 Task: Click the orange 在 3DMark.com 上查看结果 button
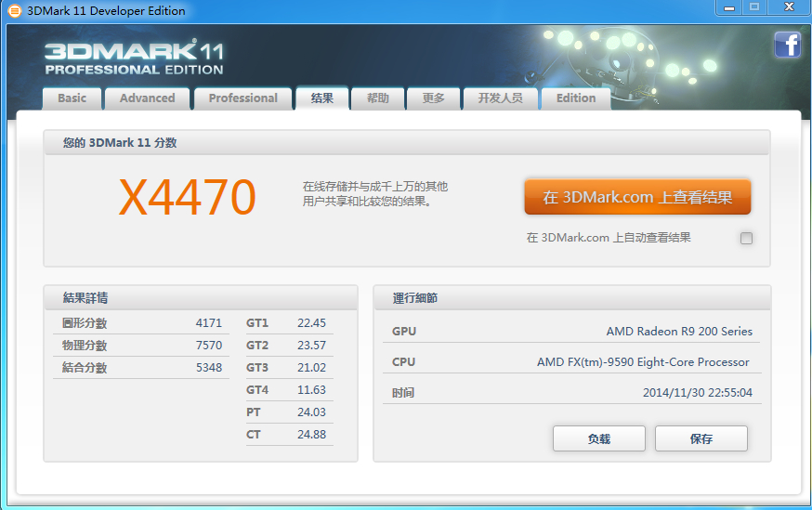pos(637,197)
